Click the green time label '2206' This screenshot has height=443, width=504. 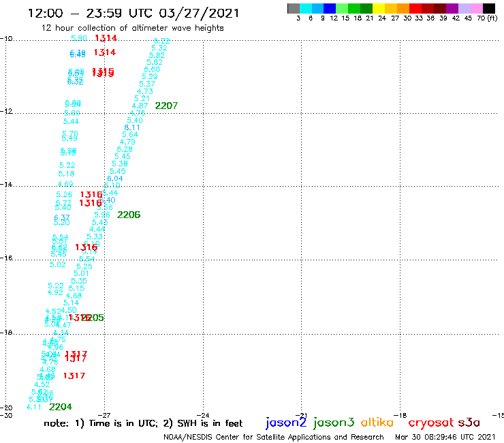(129, 215)
